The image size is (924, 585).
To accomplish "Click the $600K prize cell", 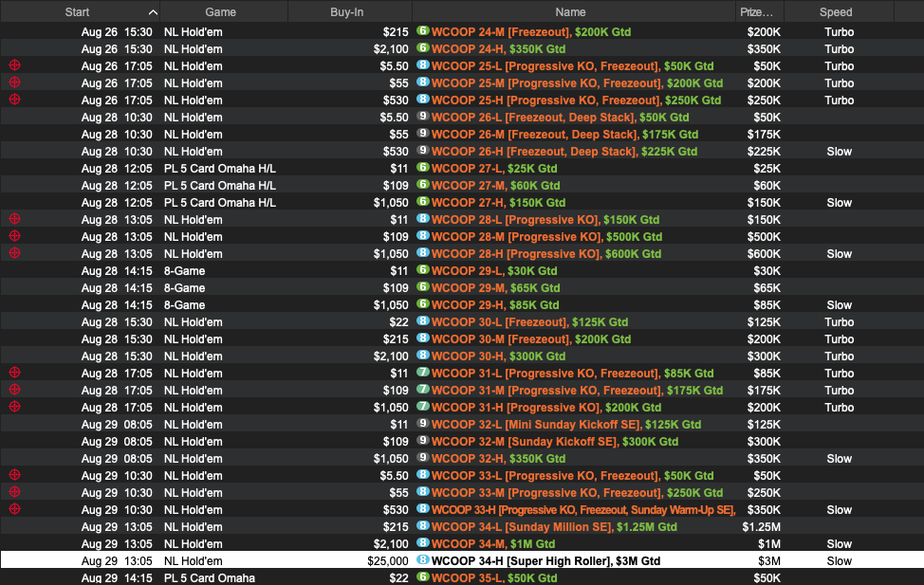I will [x=764, y=254].
